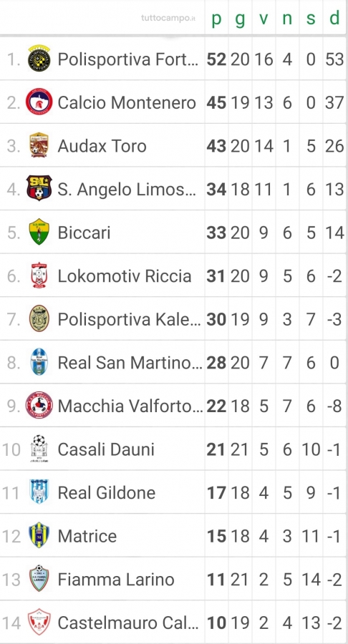Open the Fiamma Larino team page

[116, 579]
